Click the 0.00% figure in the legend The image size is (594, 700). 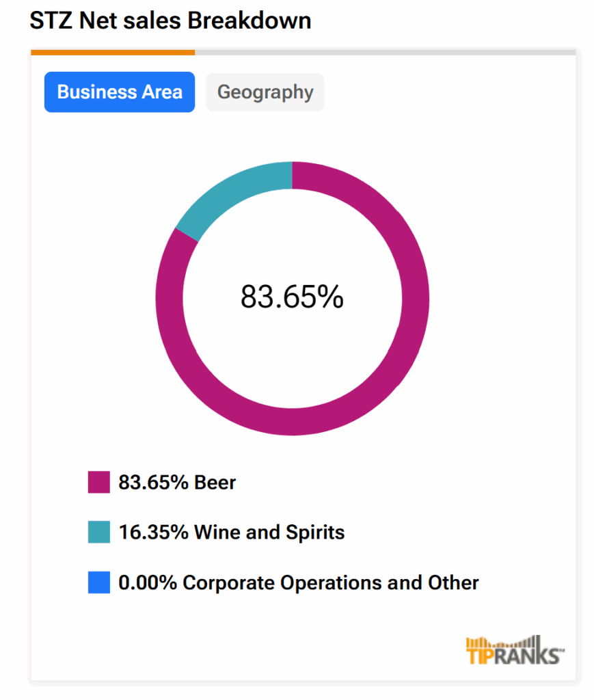point(148,582)
